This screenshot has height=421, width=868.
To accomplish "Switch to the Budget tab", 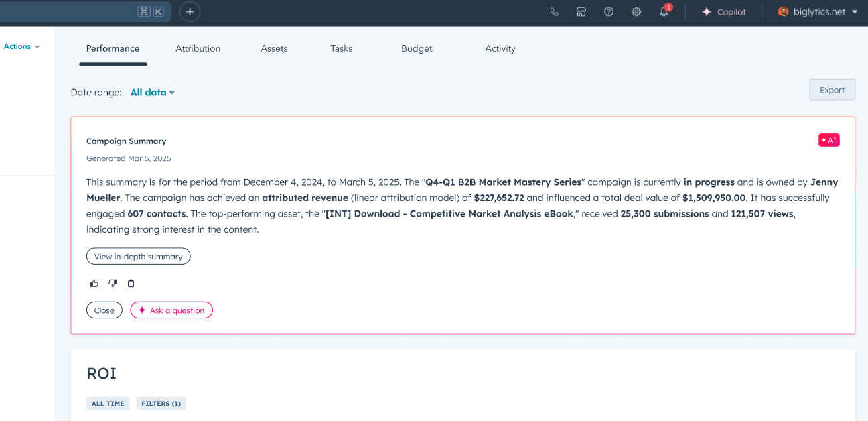I will pyautogui.click(x=417, y=48).
